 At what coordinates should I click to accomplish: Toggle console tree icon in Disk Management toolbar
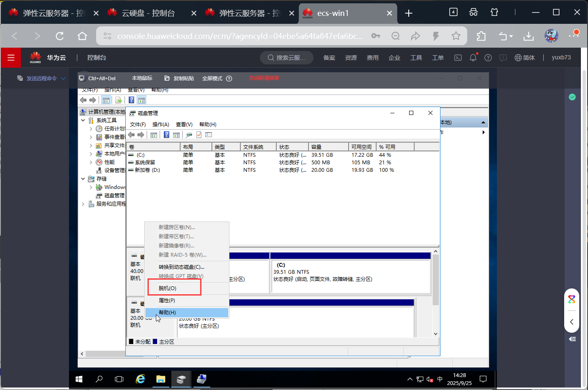pyautogui.click(x=154, y=135)
